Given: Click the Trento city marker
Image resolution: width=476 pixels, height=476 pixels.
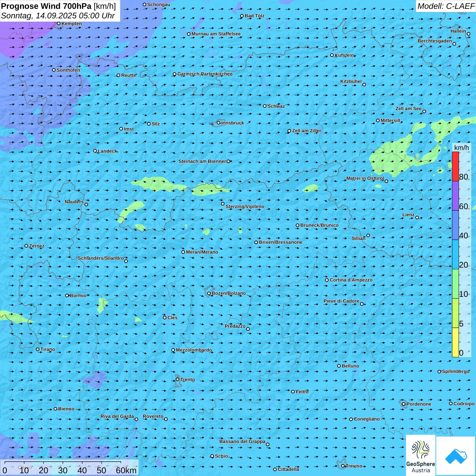Looking at the screenshot, I should pyautogui.click(x=177, y=379).
